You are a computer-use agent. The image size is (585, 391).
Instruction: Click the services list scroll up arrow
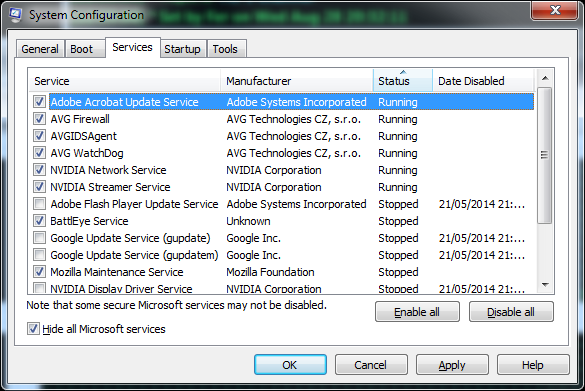[545, 78]
